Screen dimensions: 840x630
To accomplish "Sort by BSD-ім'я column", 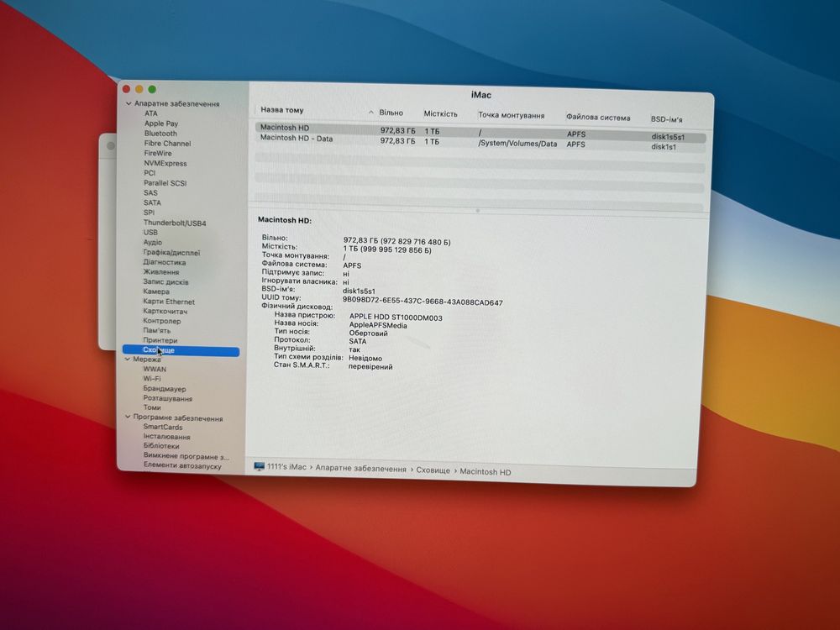I will [x=666, y=119].
